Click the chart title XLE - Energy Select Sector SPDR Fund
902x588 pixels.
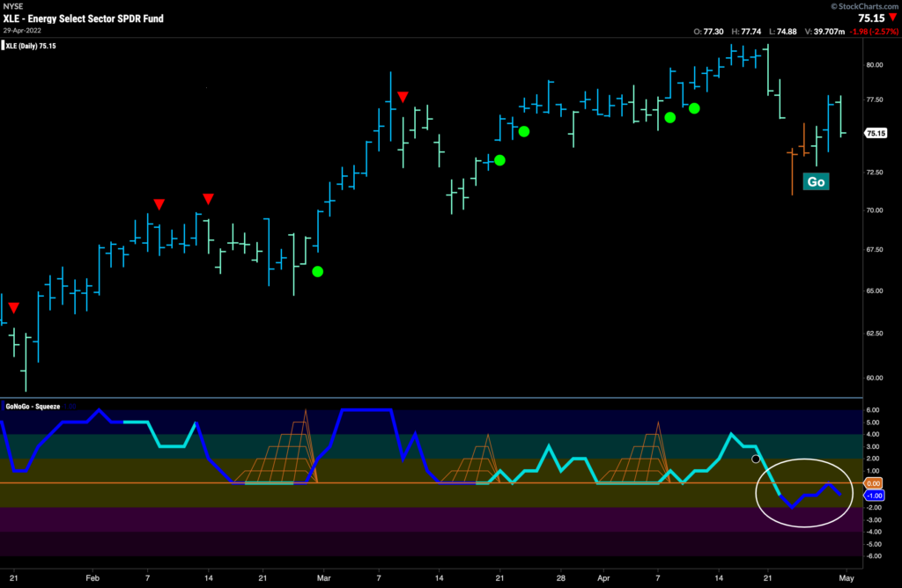coord(84,18)
